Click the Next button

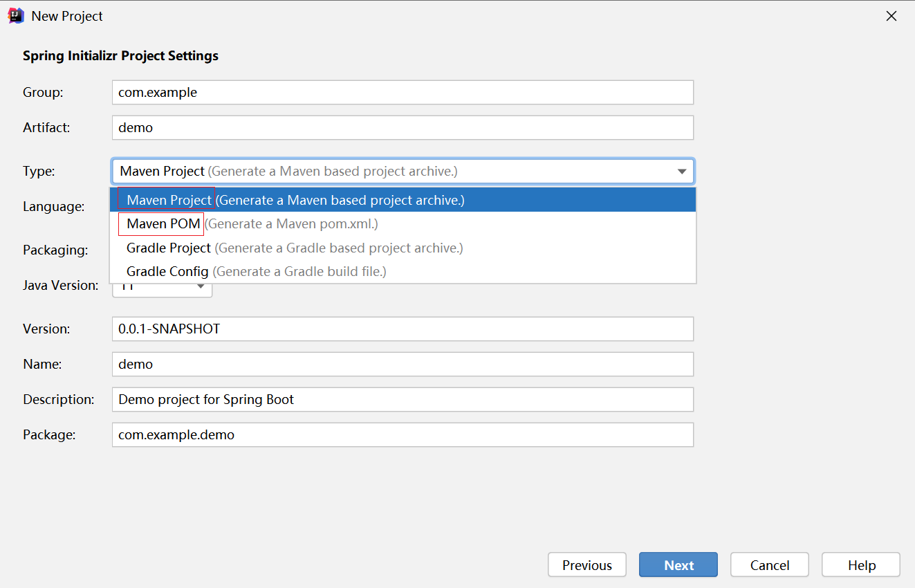click(x=678, y=564)
